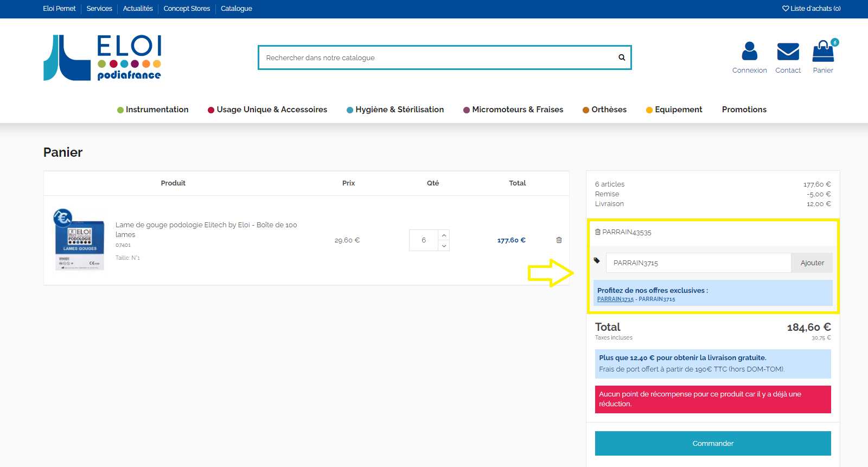The height and width of the screenshot is (467, 868).
Task: Click the Taxes incluses label
Action: [x=614, y=337]
